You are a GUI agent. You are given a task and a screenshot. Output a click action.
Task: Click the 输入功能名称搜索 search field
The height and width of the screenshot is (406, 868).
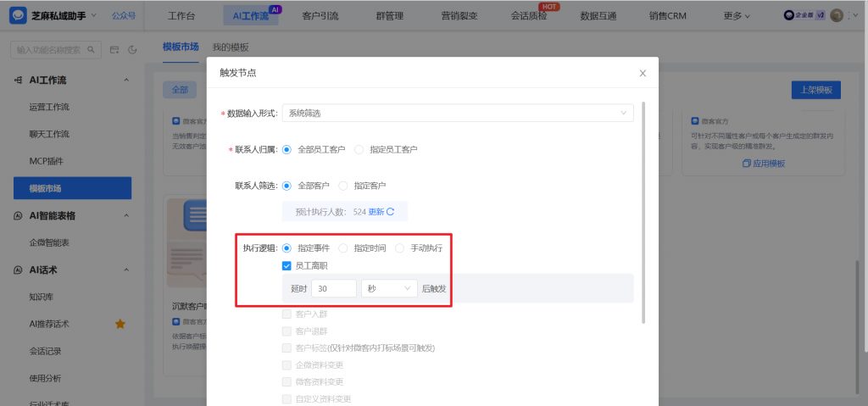pos(56,50)
